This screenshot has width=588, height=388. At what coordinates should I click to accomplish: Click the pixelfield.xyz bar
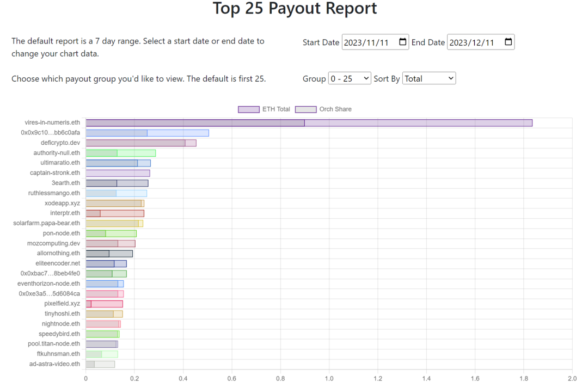point(104,304)
